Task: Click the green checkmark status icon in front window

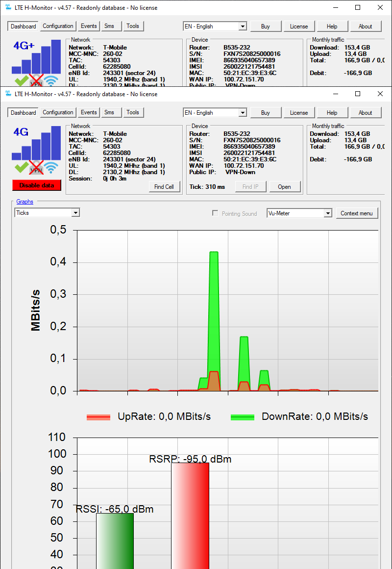Action: click(x=22, y=168)
